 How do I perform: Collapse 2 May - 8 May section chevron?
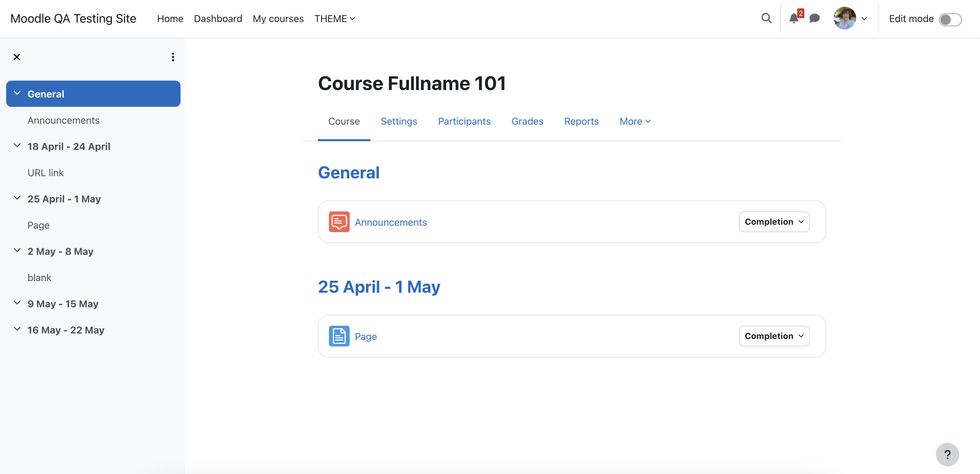[17, 251]
